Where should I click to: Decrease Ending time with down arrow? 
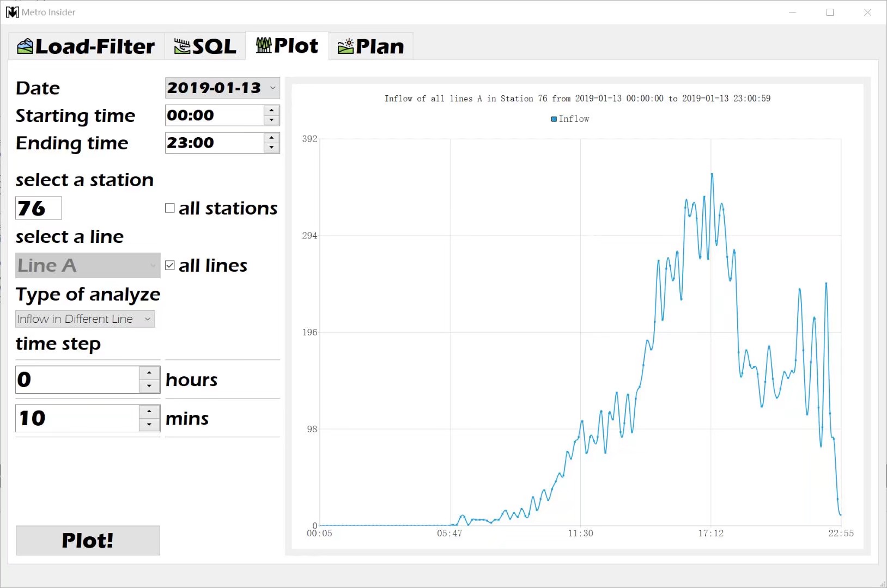coord(271,148)
